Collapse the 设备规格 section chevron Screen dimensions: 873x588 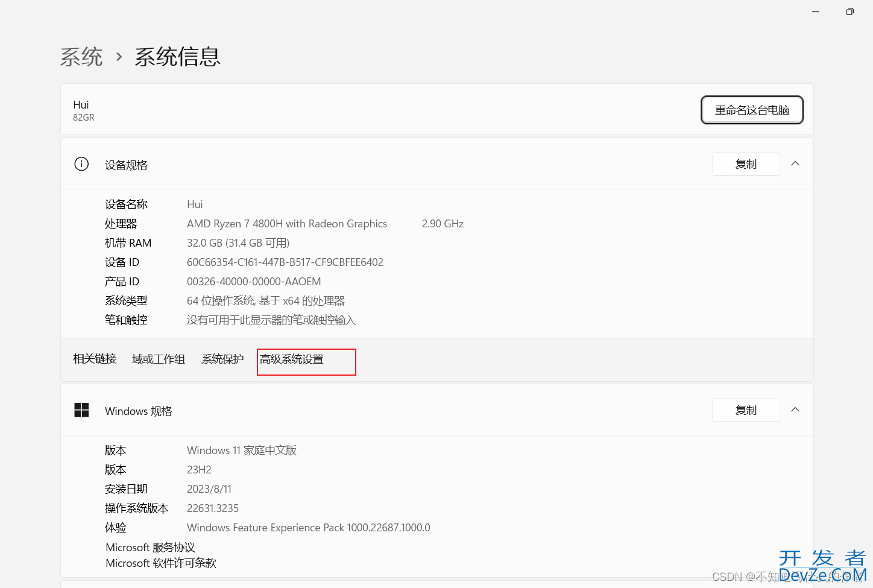[x=795, y=163]
